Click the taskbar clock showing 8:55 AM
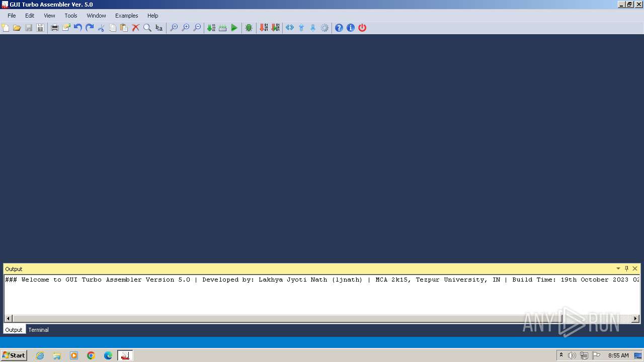 coord(618,355)
